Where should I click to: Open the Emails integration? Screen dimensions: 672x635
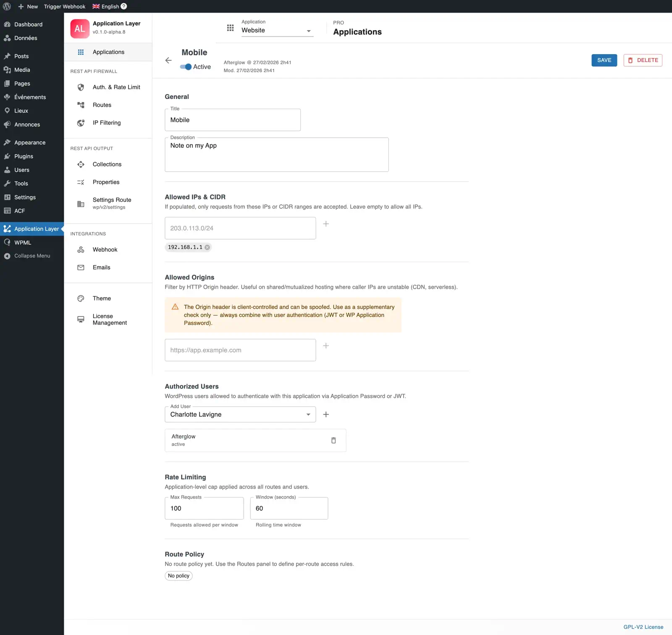tap(101, 267)
